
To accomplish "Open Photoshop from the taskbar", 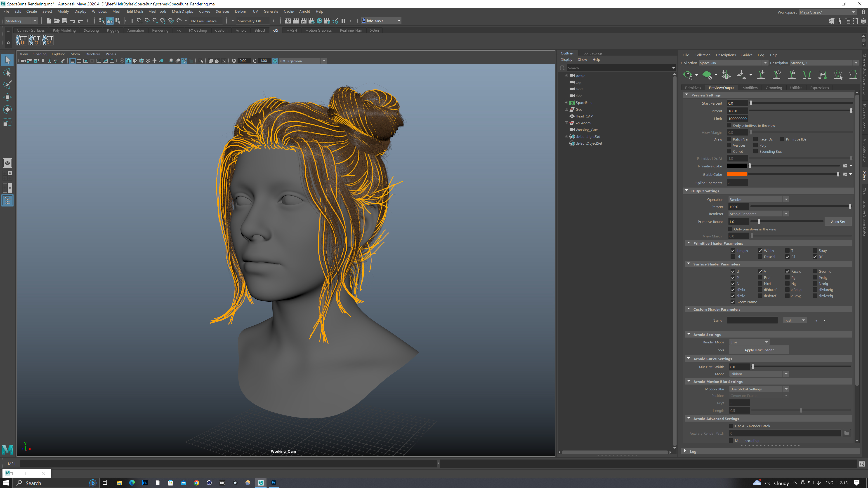I will (x=274, y=483).
